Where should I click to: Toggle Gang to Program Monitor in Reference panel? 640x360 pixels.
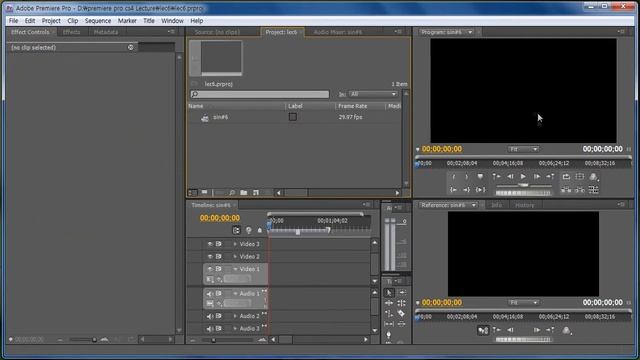pos(483,330)
